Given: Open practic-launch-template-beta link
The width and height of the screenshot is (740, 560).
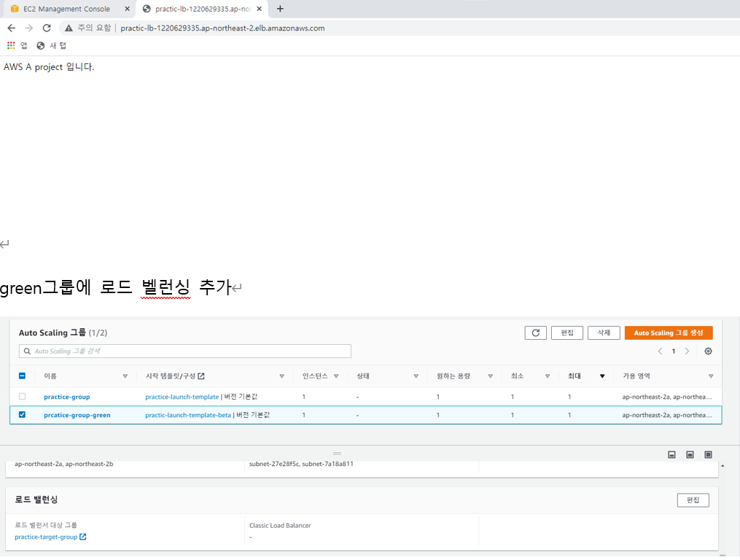Looking at the screenshot, I should 188,415.
